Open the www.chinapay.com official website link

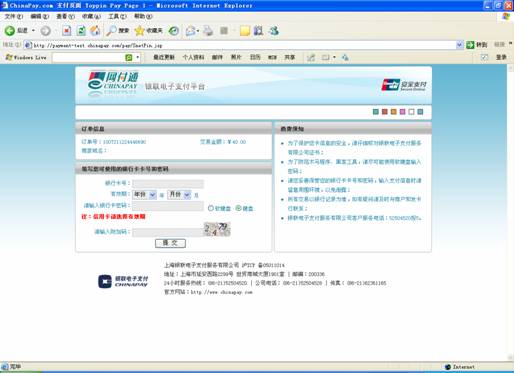click(221, 292)
